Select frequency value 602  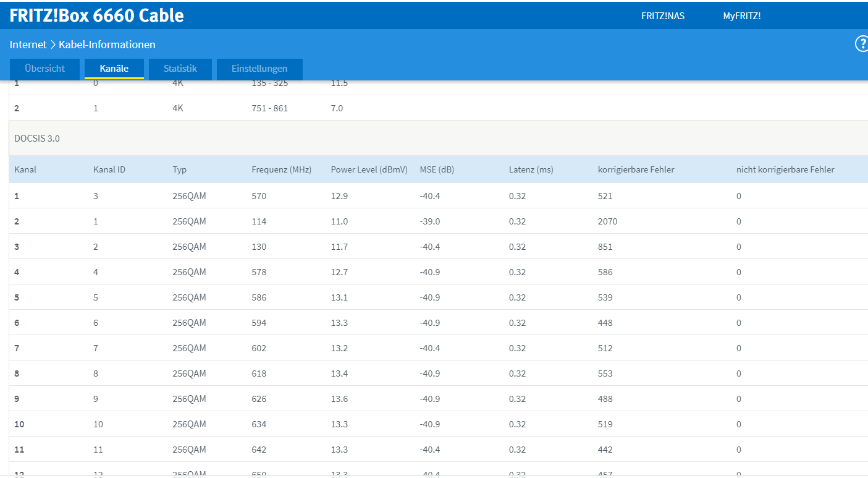click(259, 348)
